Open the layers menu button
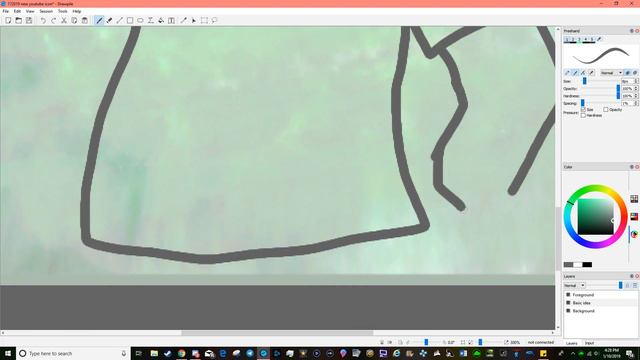This screenshot has height=360, width=640. point(635,285)
